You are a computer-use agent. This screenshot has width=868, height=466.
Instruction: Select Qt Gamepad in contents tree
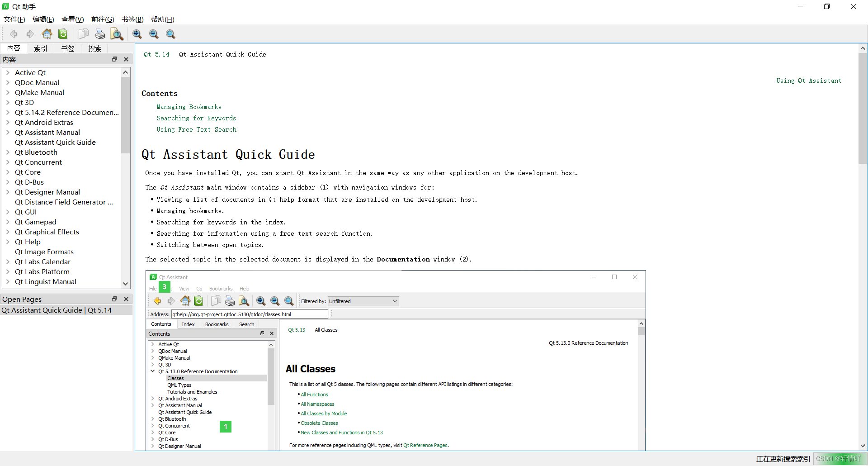coord(36,222)
